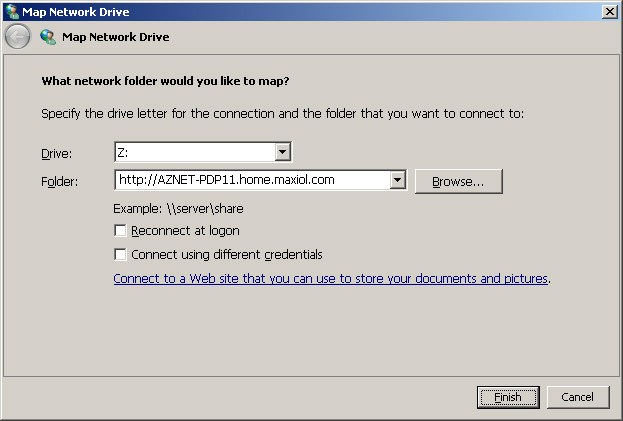
Task: Click the Finish button
Action: click(508, 397)
